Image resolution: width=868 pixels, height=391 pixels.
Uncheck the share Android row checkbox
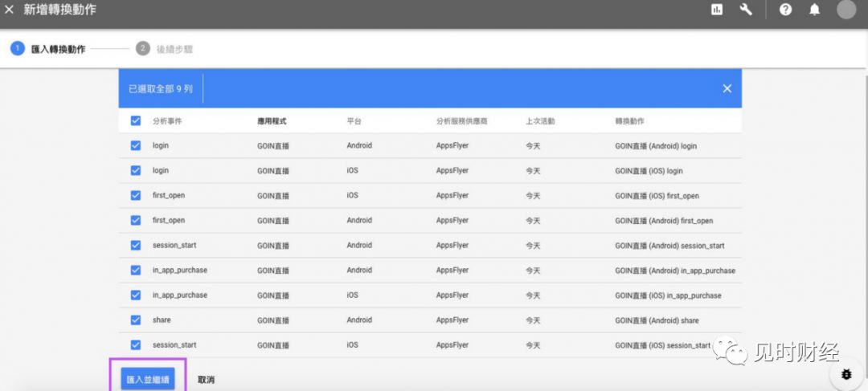coord(136,320)
